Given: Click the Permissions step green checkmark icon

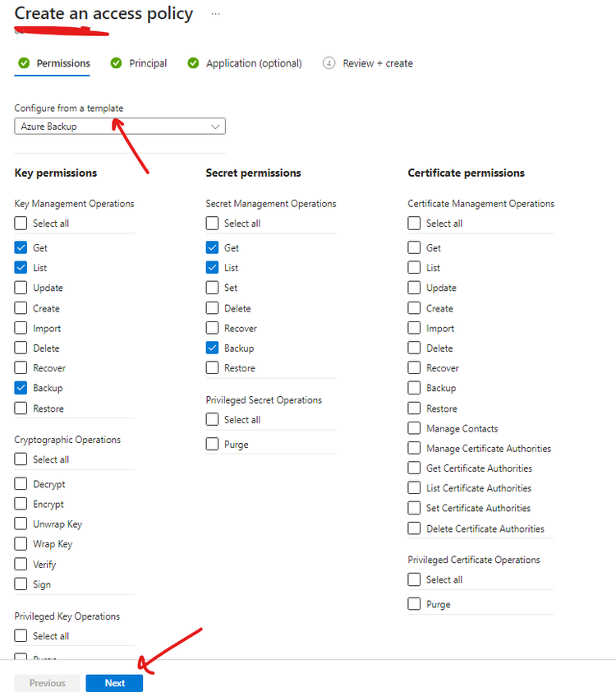Looking at the screenshot, I should point(23,63).
